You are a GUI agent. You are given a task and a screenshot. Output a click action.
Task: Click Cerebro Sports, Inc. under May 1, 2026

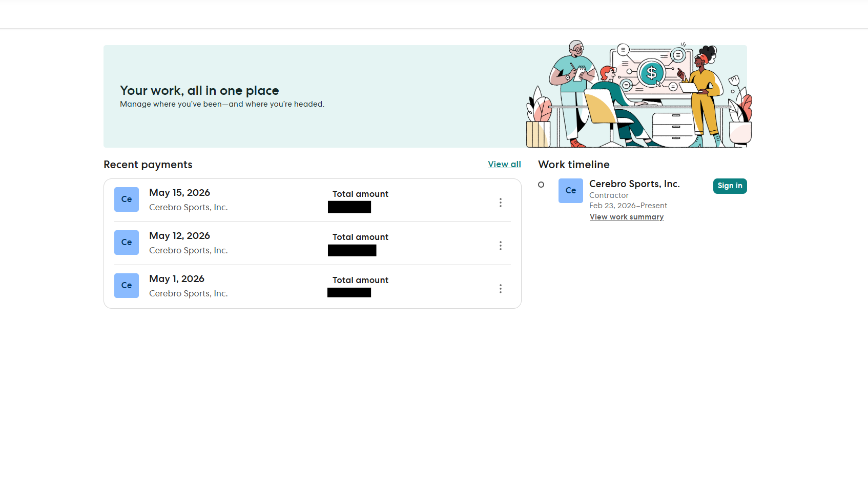(x=189, y=293)
